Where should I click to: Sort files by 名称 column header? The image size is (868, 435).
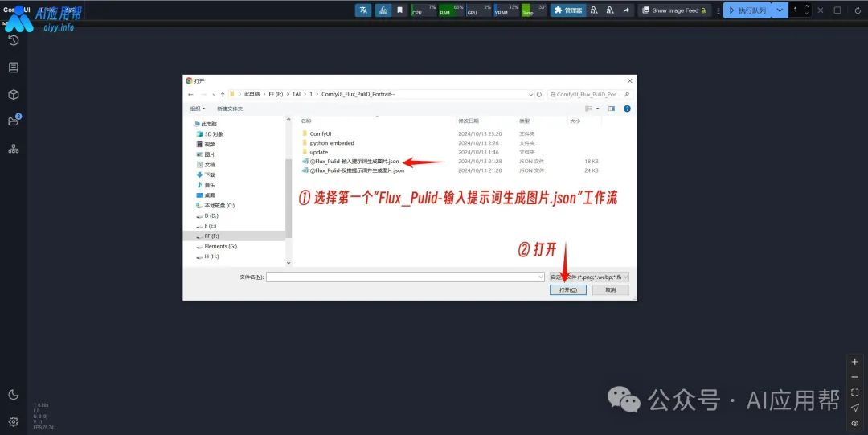pyautogui.click(x=306, y=121)
